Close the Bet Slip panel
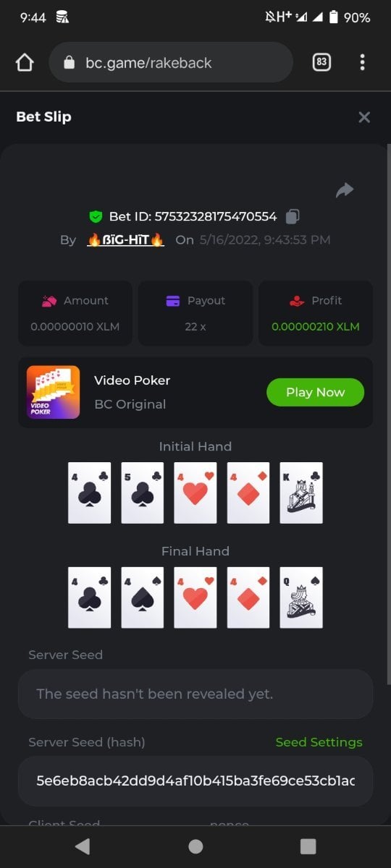The width and height of the screenshot is (391, 868). tap(364, 117)
